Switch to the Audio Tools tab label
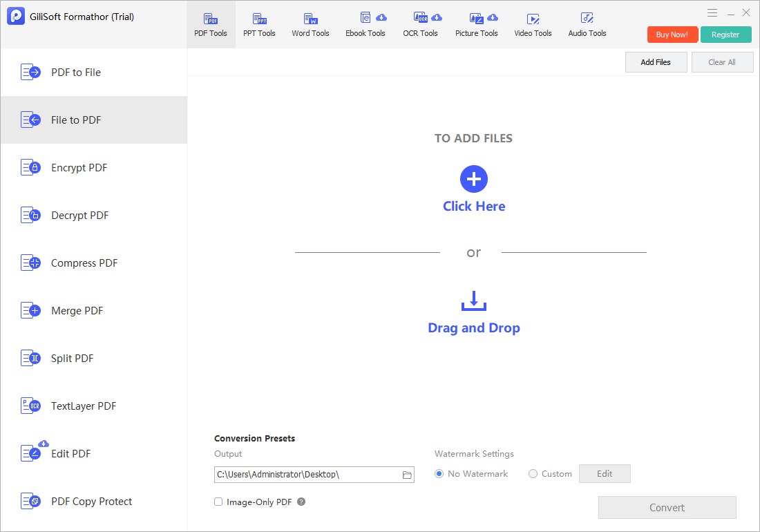 point(587,33)
